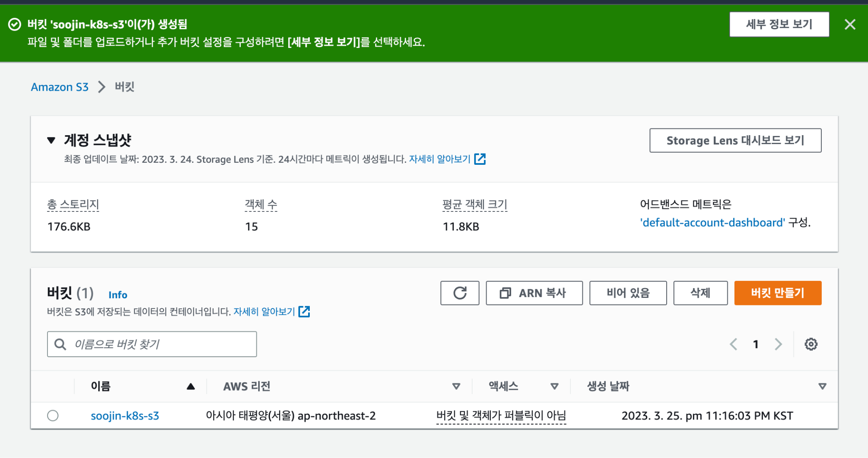Sort by 생성 날짜 column arrow
868x458 pixels.
(822, 386)
